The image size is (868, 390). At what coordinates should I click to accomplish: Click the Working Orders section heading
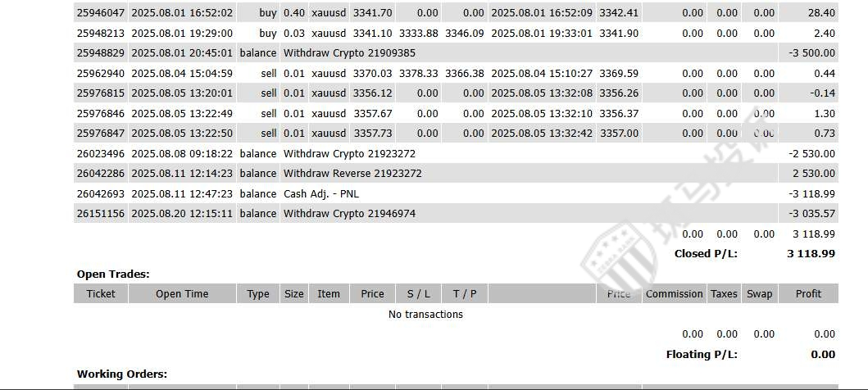coord(121,374)
